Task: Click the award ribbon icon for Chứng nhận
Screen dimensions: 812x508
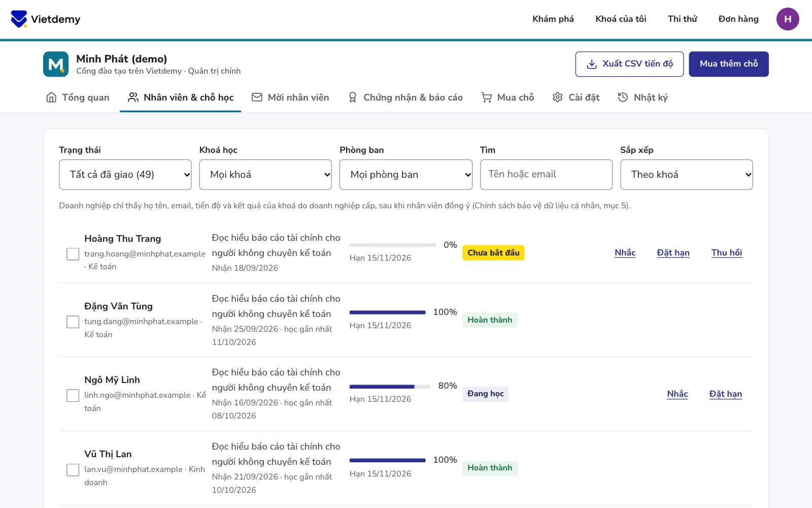Action: point(353,98)
